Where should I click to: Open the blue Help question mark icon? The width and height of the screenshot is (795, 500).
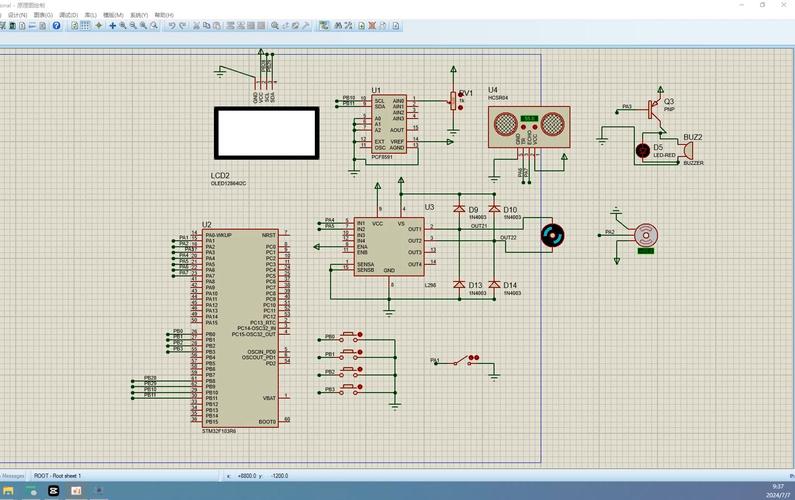56,25
